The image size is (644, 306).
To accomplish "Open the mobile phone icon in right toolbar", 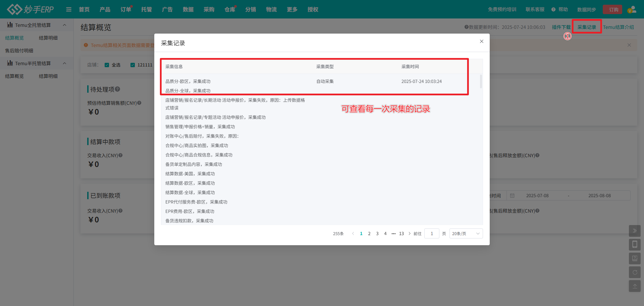I will tap(635, 245).
